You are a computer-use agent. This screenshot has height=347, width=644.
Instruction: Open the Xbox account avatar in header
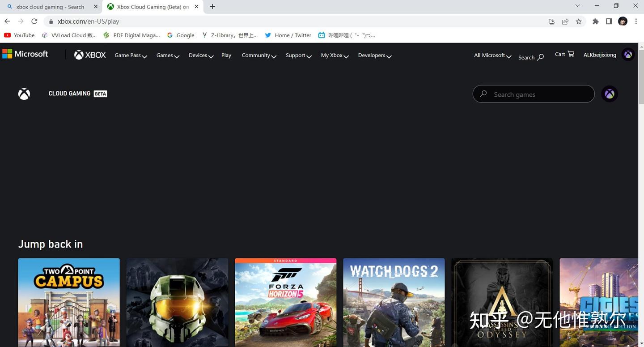click(x=628, y=55)
